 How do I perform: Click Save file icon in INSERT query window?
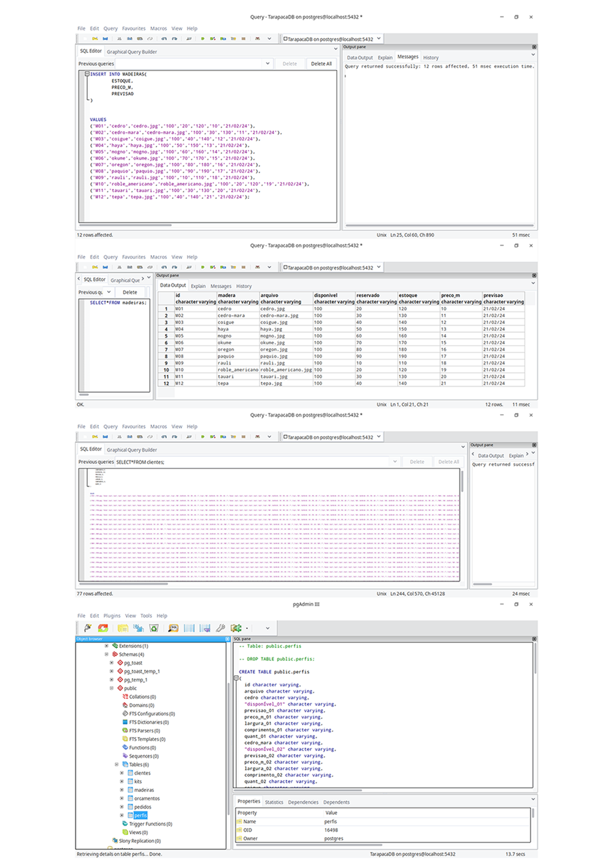[x=105, y=39]
